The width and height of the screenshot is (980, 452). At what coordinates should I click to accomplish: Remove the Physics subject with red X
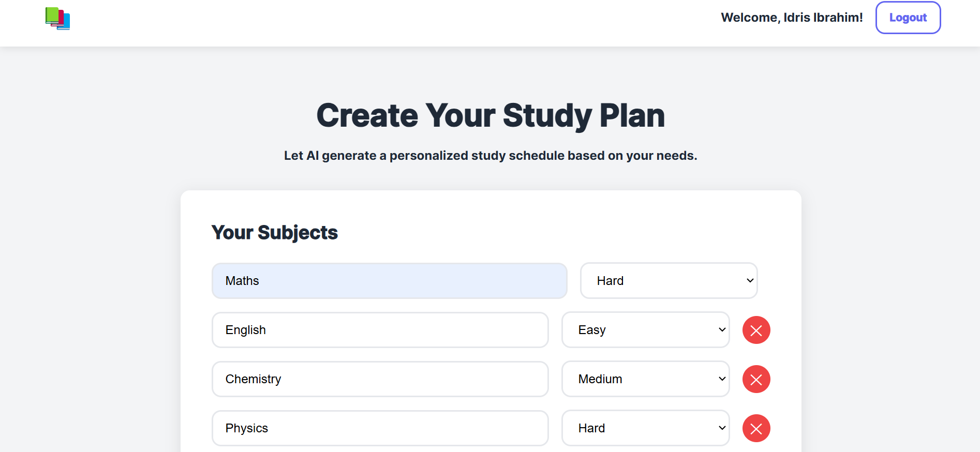756,428
